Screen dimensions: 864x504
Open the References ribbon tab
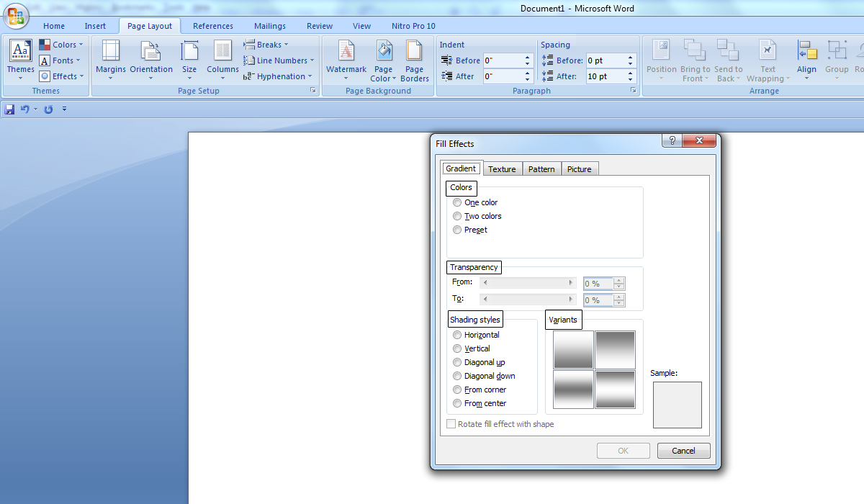212,26
